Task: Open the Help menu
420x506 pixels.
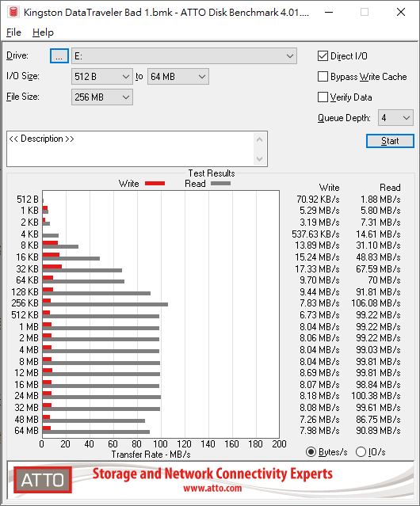Action: 43,32
